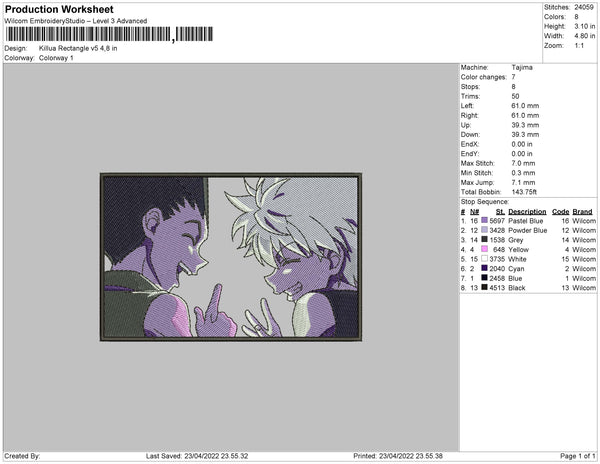Screen dimensions: 600x464
Task: Click the 'Colorway 1' value
Action: click(x=56, y=58)
